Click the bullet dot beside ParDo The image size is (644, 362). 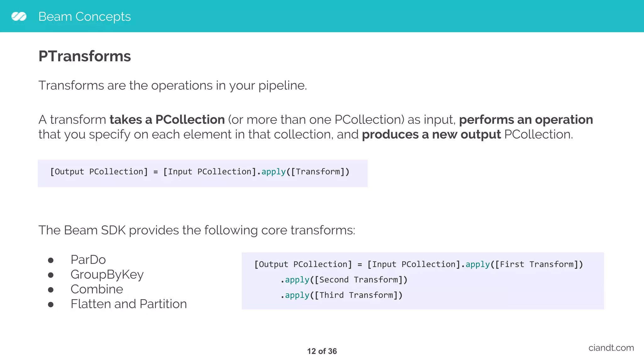click(x=51, y=260)
